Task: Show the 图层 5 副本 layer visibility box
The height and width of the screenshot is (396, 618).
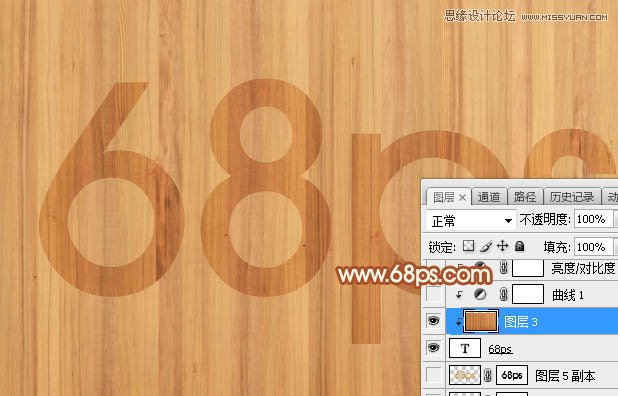Action: 434,375
